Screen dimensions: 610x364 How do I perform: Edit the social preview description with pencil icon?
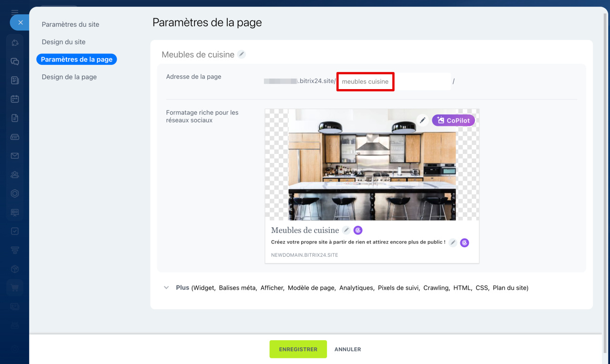(x=452, y=243)
